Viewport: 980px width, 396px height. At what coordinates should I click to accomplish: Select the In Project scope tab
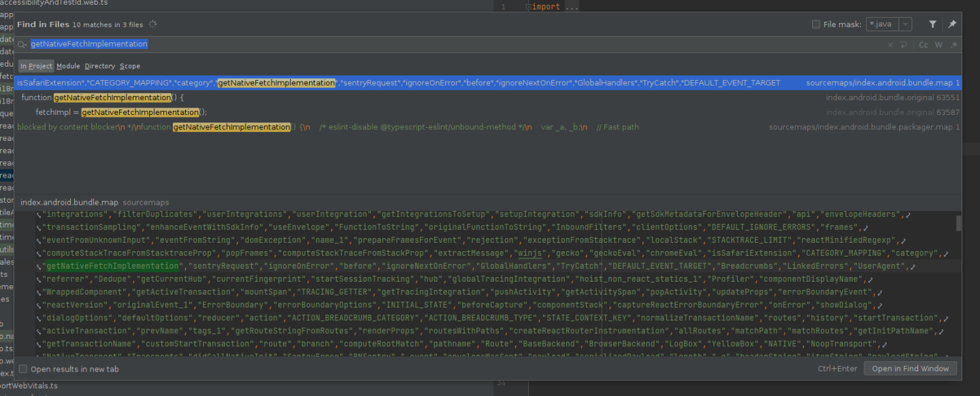(x=36, y=66)
